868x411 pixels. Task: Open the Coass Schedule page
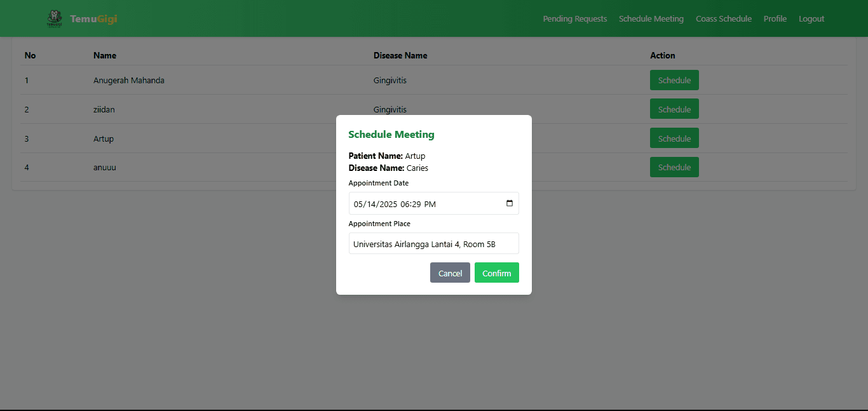tap(723, 19)
